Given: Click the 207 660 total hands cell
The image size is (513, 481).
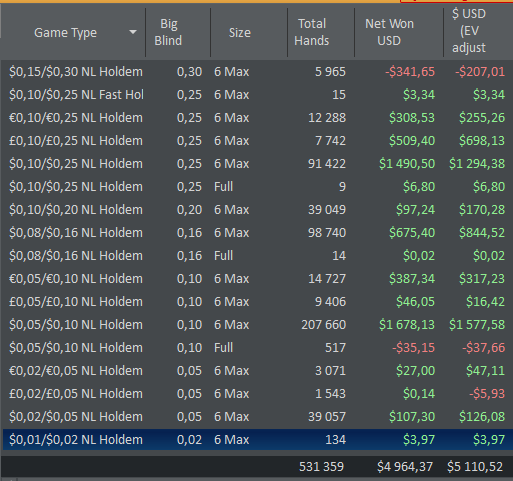Looking at the screenshot, I should (323, 325).
